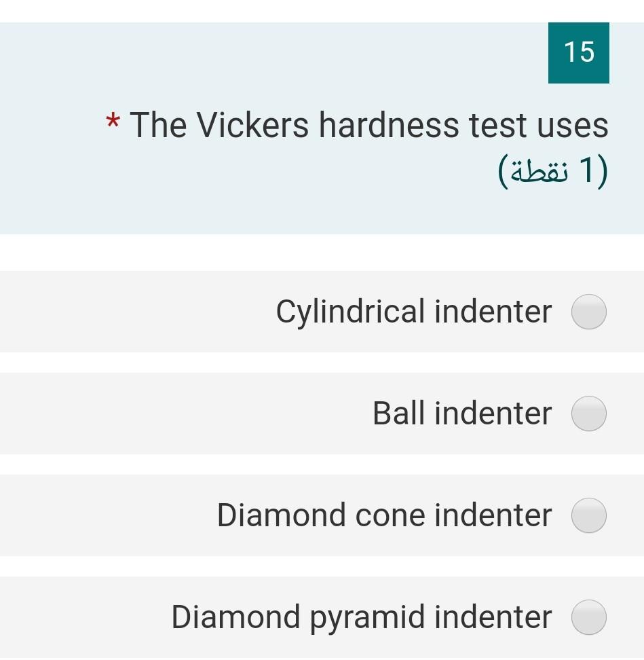Select the Ball indenter radio button
The height and width of the screenshot is (660, 644).
click(x=588, y=413)
